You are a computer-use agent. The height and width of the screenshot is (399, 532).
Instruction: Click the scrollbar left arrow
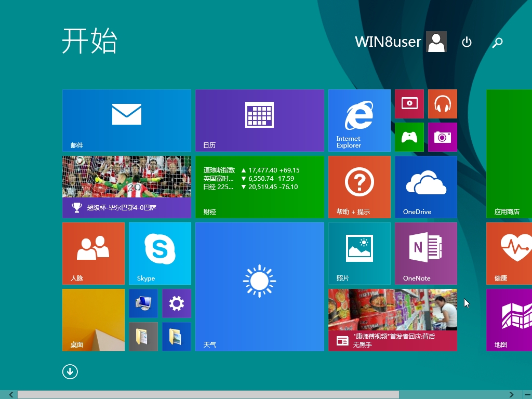coord(11,395)
